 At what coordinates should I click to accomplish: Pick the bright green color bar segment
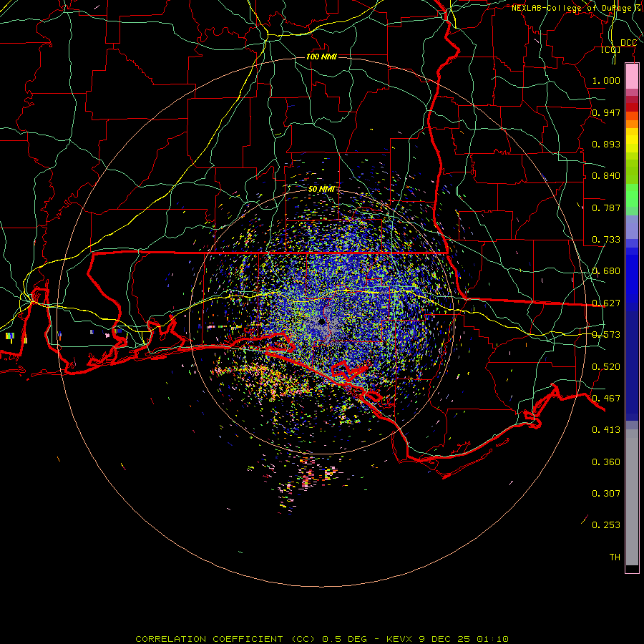[x=632, y=195]
